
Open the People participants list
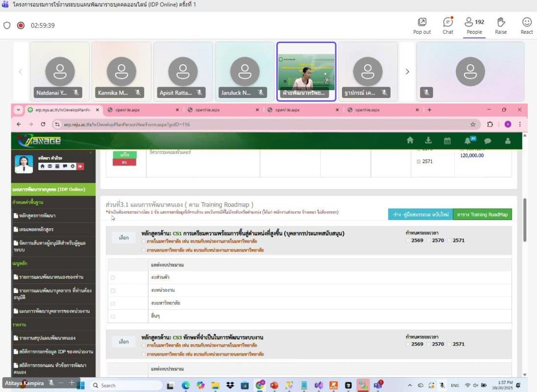point(474,25)
